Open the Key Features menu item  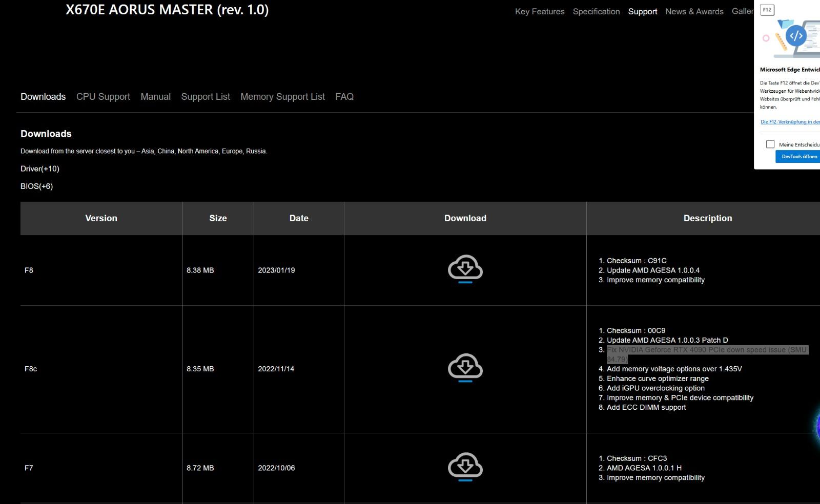click(x=540, y=11)
